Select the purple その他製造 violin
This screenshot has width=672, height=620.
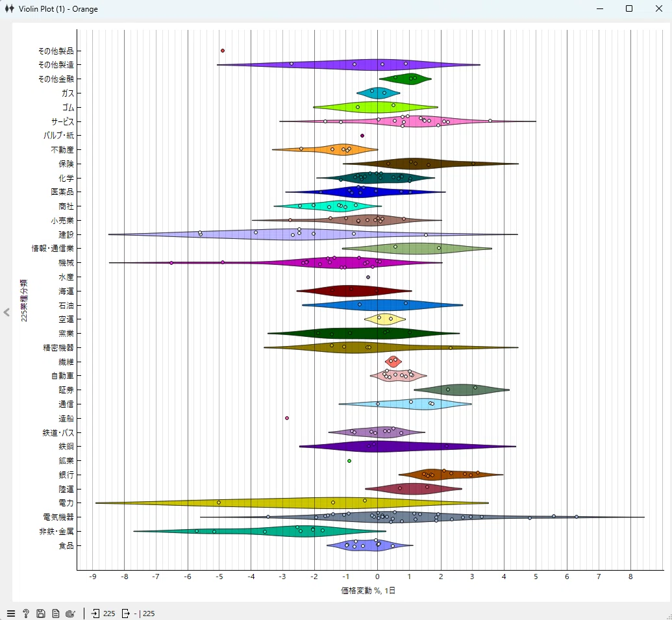coord(349,65)
